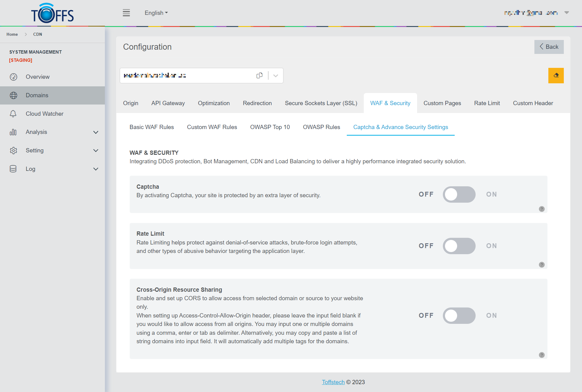
Task: Open the Toffstech footer link
Action: pyautogui.click(x=333, y=382)
